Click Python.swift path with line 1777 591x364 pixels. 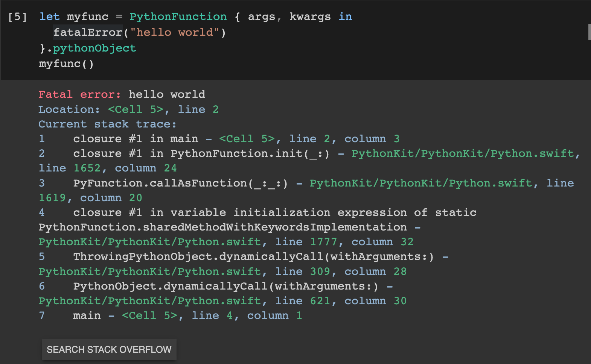point(149,242)
